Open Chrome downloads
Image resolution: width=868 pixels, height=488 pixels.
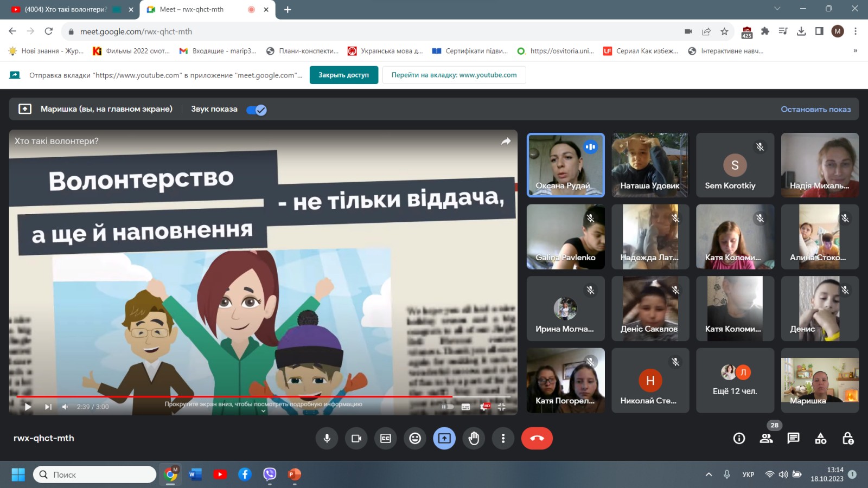[x=801, y=31]
